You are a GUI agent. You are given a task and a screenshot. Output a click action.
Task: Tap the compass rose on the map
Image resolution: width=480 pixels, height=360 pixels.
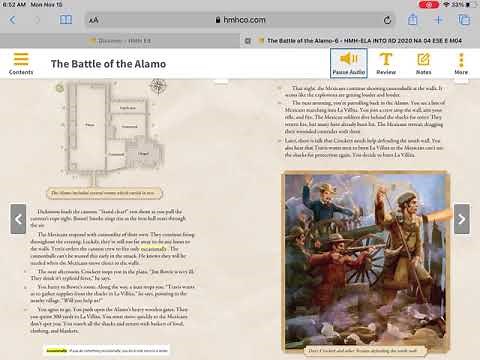pos(158,86)
